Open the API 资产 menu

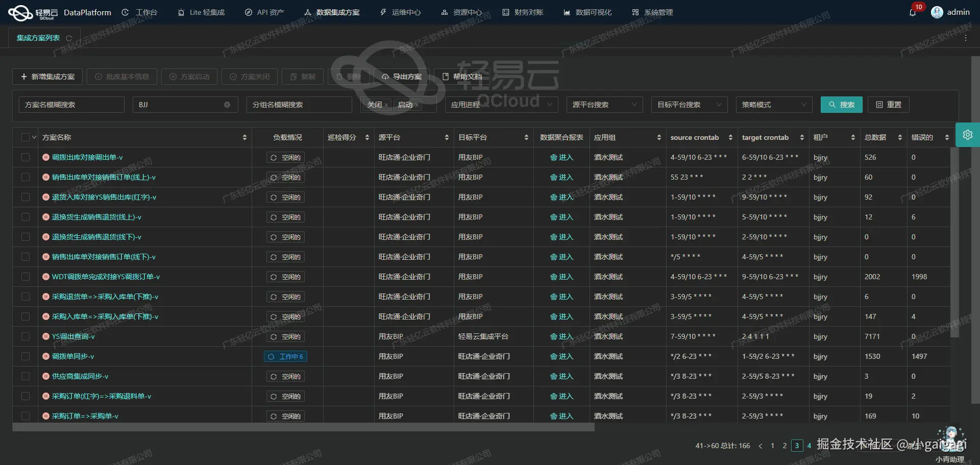point(264,12)
